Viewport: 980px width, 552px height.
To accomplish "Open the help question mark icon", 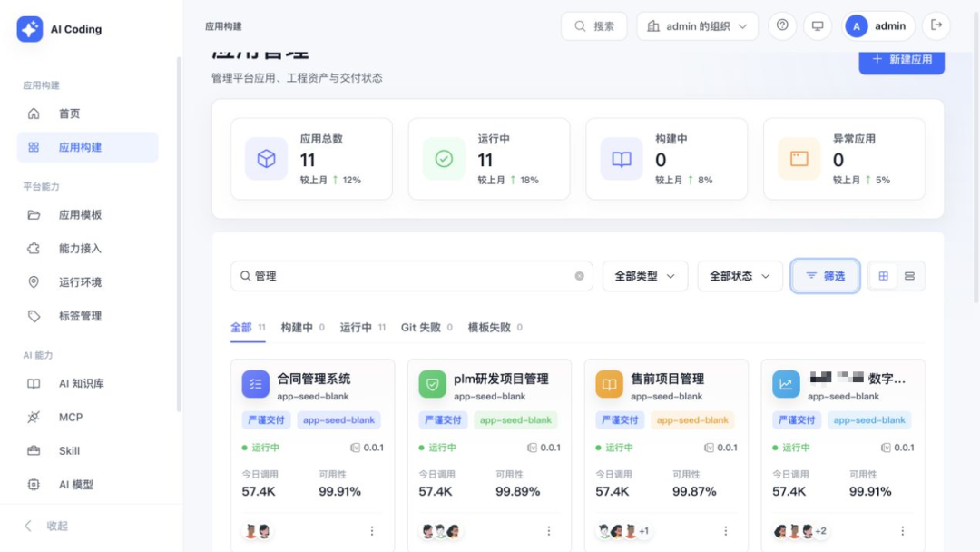I will [782, 25].
